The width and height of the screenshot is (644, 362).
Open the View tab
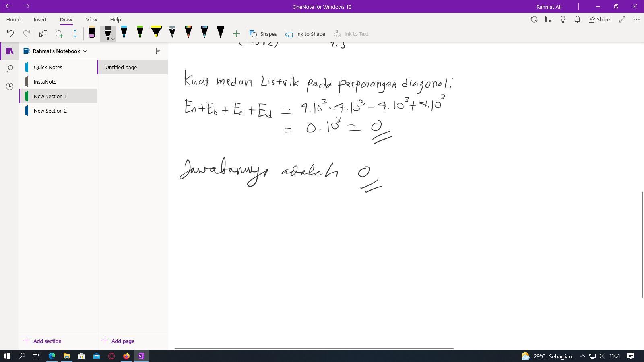[91, 19]
